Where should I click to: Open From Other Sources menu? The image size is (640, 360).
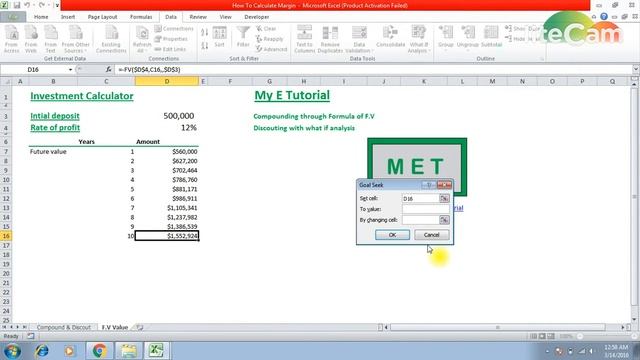point(76,39)
